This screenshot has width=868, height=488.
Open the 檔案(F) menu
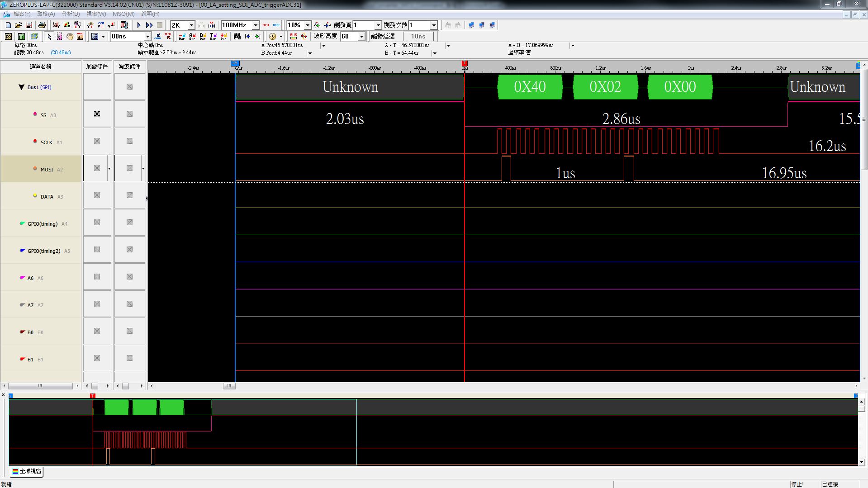(x=22, y=14)
